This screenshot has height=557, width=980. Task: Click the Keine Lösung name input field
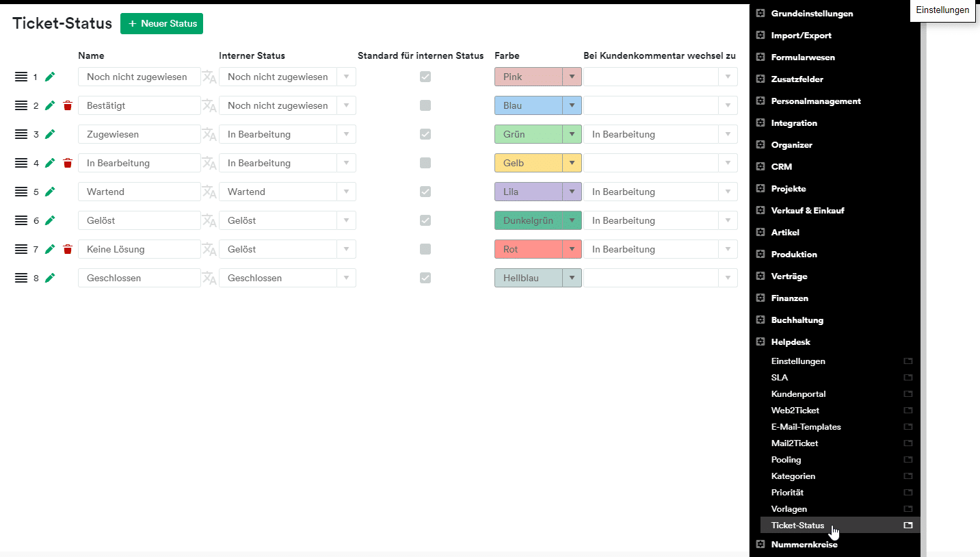[x=140, y=249]
